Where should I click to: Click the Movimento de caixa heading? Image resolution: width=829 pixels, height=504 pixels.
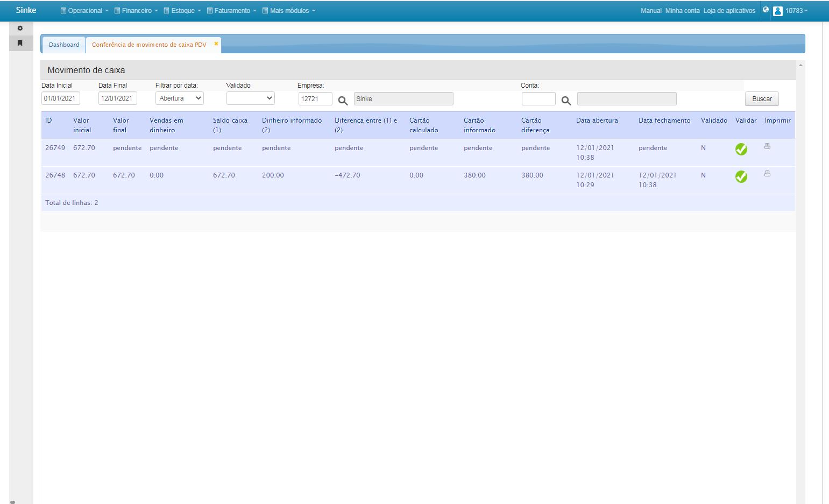point(86,70)
